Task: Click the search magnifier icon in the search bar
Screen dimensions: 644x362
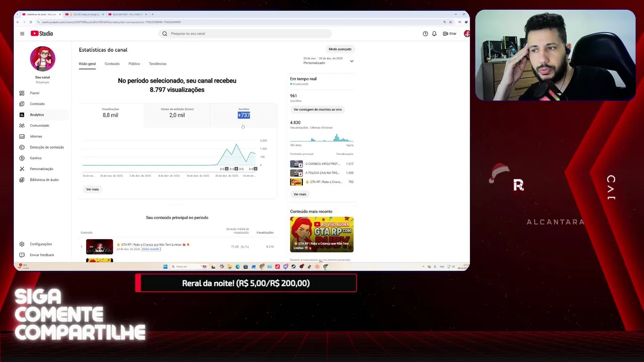Action: (x=165, y=34)
